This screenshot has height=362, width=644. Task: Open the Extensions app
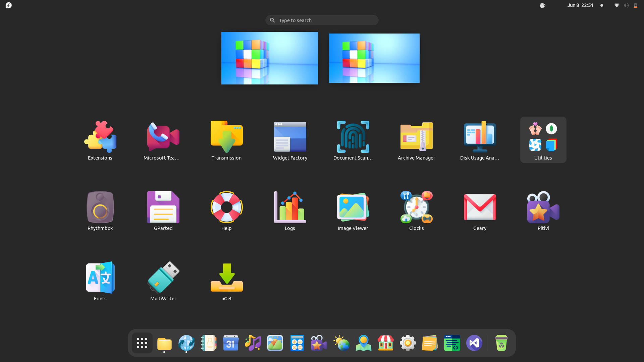(100, 140)
